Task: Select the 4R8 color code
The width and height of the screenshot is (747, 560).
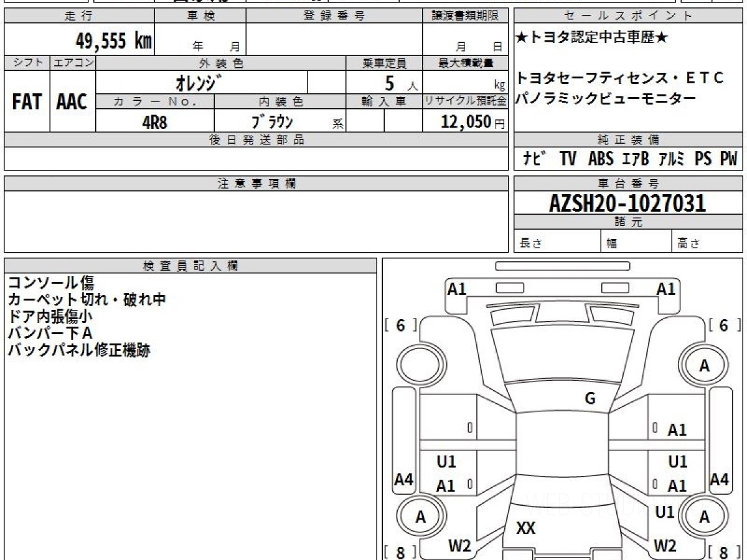Action: click(155, 121)
